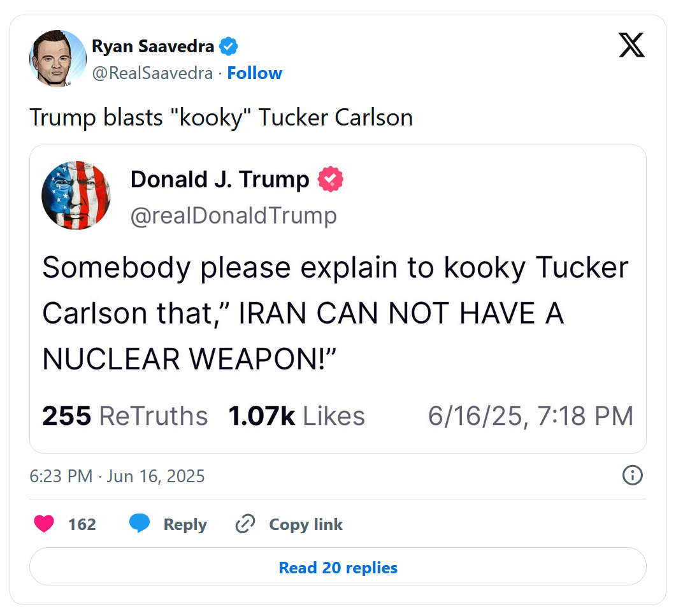Open Ryan Saavedra's profile avatar
This screenshot has width=676, height=616.
(57, 58)
